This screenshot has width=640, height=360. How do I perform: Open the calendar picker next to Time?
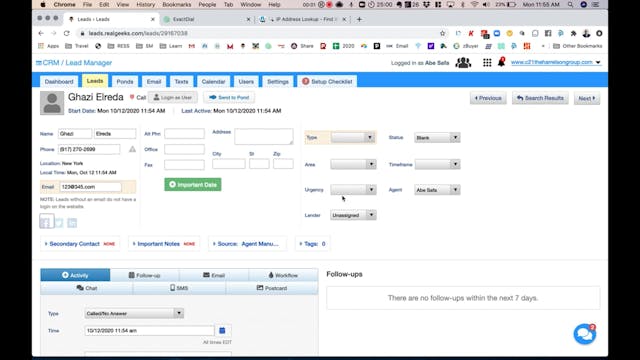[x=222, y=330]
